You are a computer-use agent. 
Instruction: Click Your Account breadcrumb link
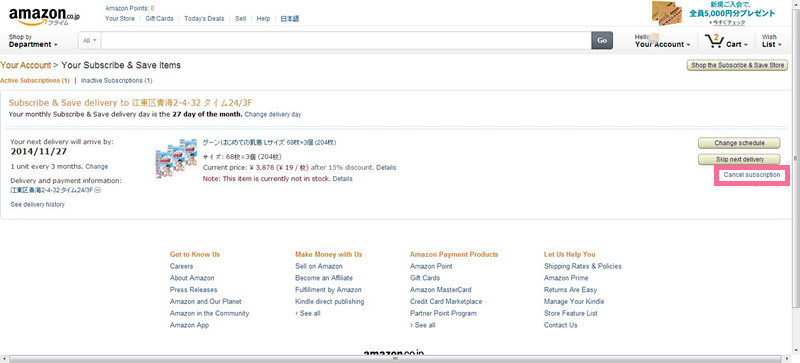point(26,65)
